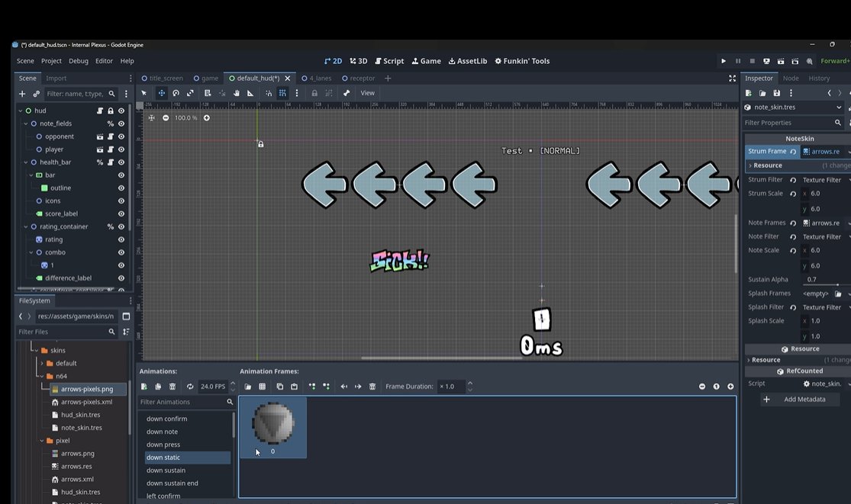Open the View menu in the viewport toolbar
Image resolution: width=851 pixels, height=504 pixels.
pyautogui.click(x=367, y=93)
